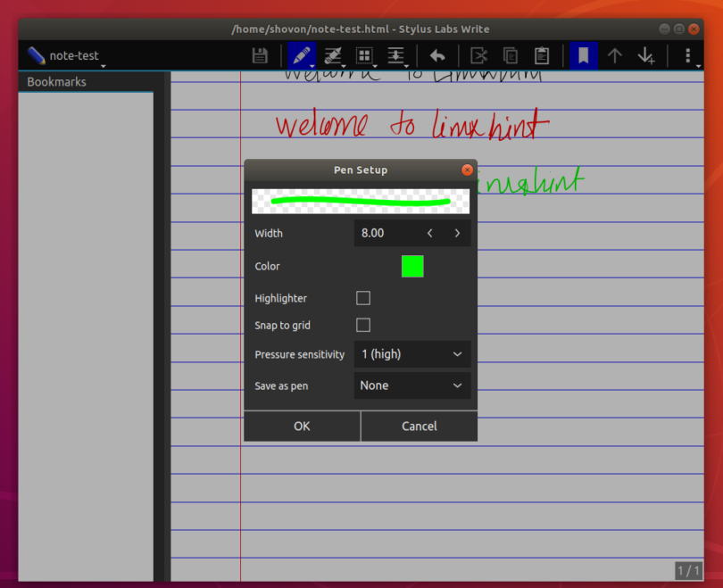Confirm pen settings with OK
This screenshot has height=588, width=723.
pos(302,426)
